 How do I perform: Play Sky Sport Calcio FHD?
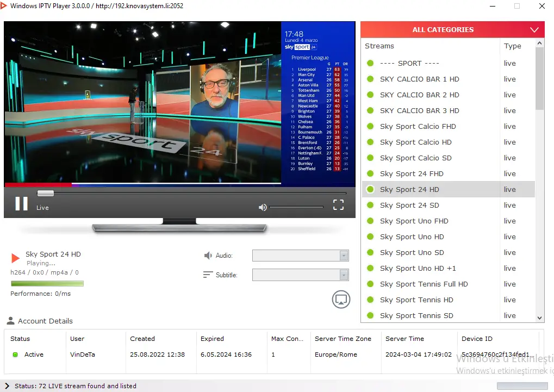pyautogui.click(x=448, y=127)
